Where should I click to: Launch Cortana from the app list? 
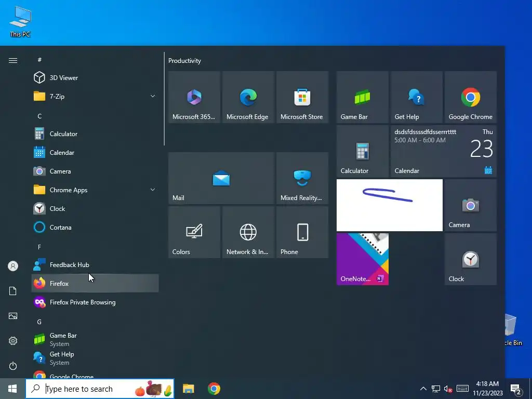pyautogui.click(x=95, y=228)
